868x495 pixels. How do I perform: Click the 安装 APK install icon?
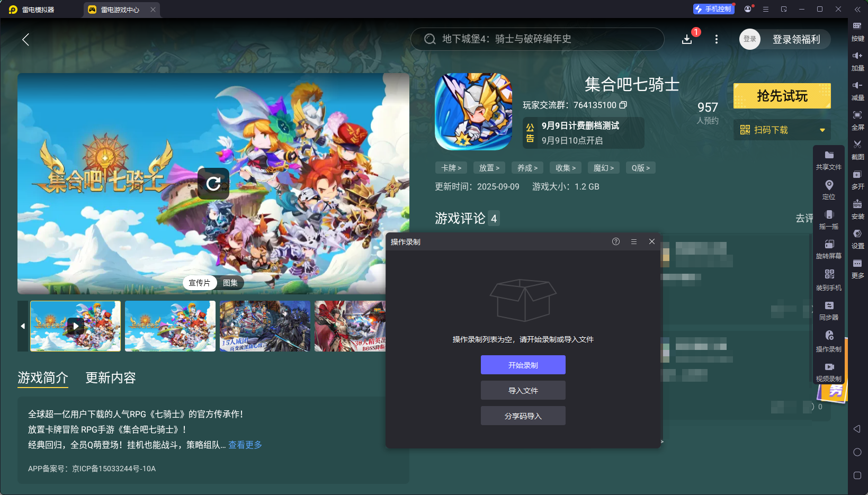point(857,210)
